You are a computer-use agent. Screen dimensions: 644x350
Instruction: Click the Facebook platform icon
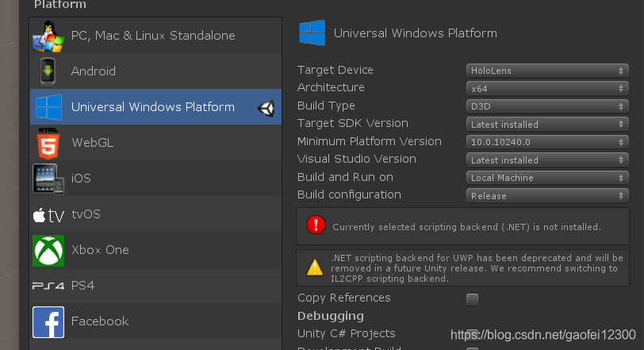48,322
